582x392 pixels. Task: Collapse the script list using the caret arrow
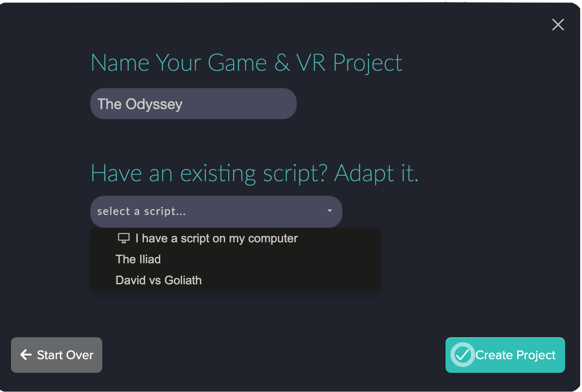pyautogui.click(x=330, y=211)
